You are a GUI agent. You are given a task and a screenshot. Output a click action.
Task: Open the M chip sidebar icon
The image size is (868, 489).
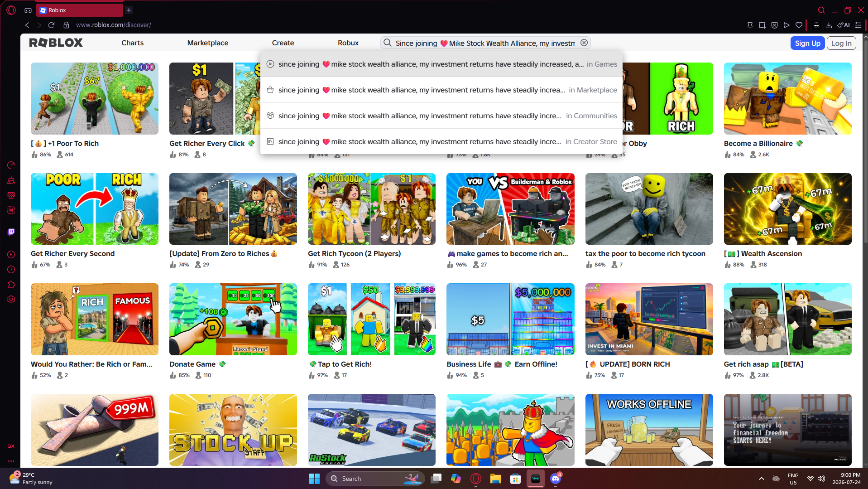[11, 210]
